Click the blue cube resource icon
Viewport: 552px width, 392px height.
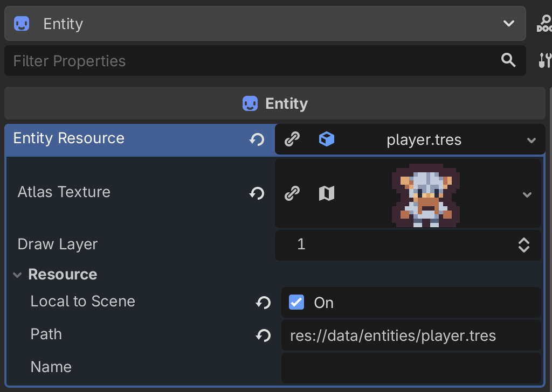coord(326,139)
